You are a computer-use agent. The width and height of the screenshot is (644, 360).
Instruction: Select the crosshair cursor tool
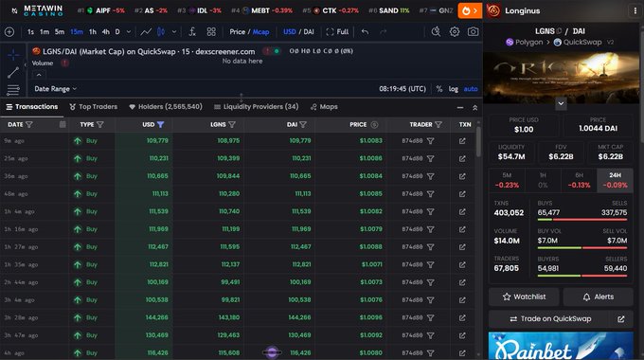coord(13,54)
